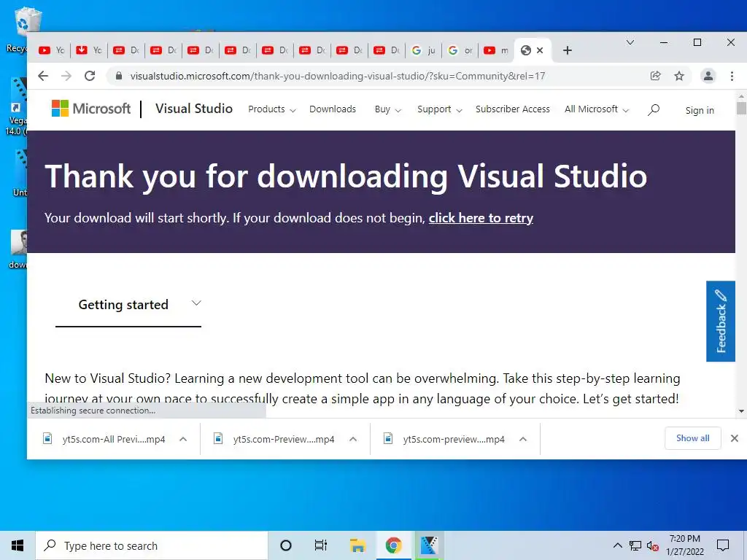The image size is (747, 560).
Task: Expand options for yt5s.com-All Previ....mp4
Action: (x=183, y=439)
